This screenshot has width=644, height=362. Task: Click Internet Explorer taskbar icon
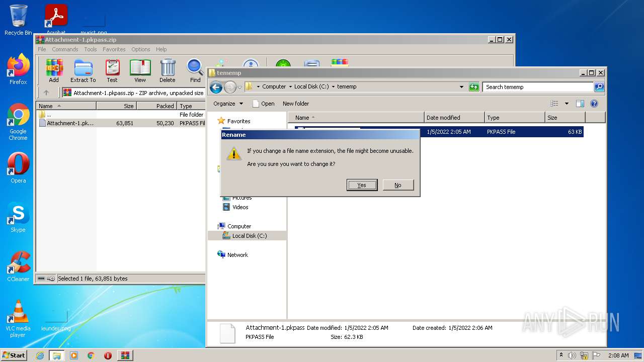[40, 355]
